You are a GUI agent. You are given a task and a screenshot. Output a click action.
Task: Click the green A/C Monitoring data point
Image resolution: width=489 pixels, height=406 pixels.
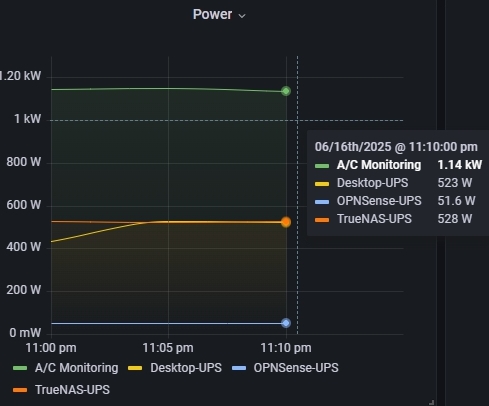pos(286,91)
